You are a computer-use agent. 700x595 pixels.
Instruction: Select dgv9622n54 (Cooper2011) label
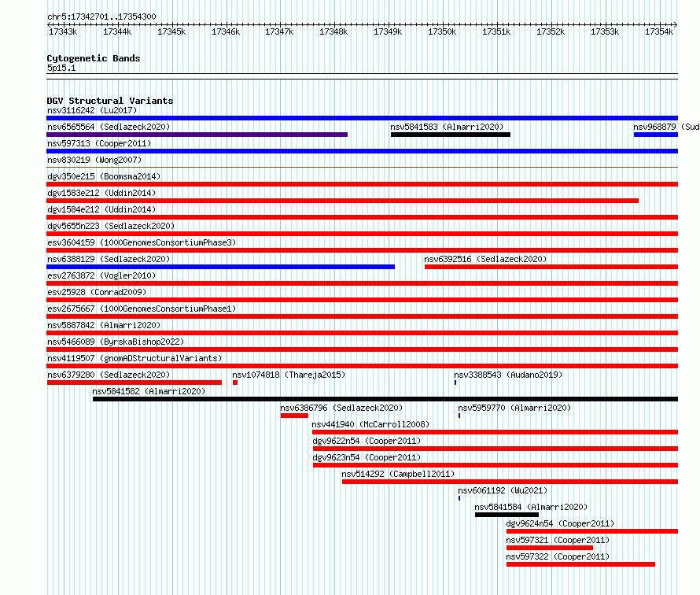tap(367, 441)
